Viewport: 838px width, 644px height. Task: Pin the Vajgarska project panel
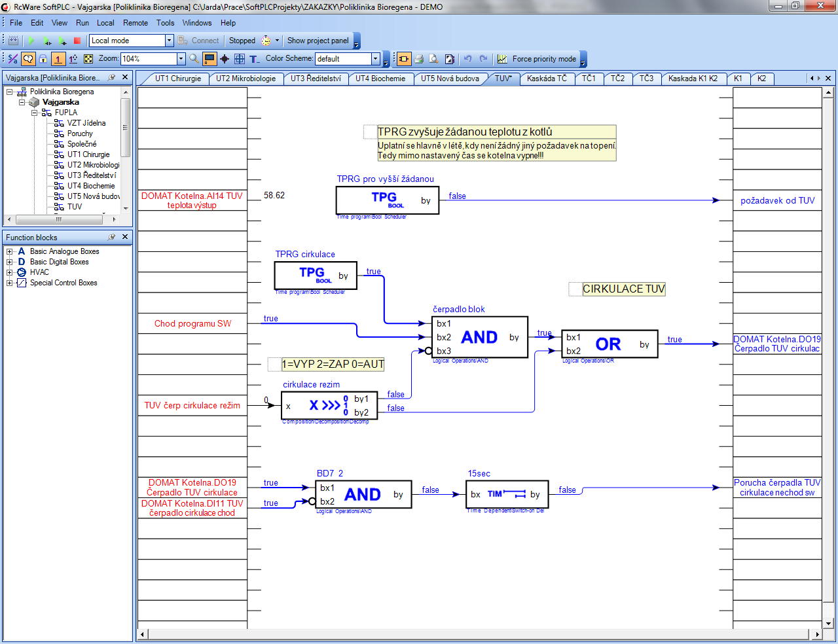pos(112,77)
